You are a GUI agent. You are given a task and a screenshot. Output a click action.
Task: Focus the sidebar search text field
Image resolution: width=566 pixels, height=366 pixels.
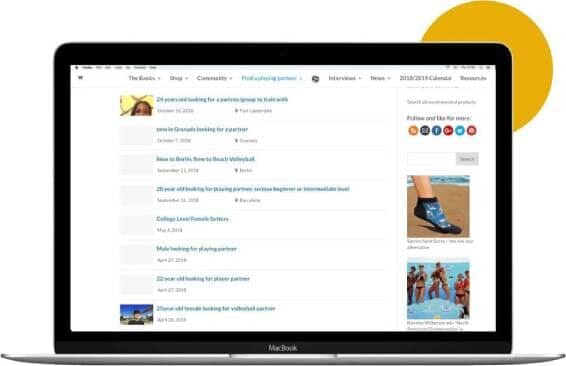(x=431, y=159)
